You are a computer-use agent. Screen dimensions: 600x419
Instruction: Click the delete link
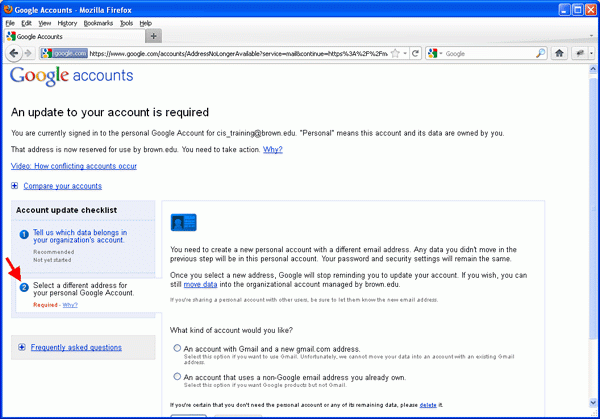[x=428, y=405]
